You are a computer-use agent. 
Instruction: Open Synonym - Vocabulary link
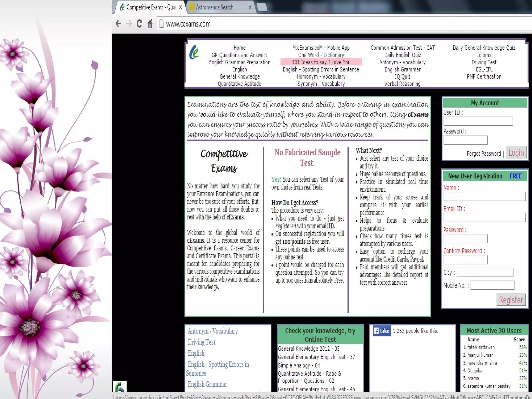(321, 84)
